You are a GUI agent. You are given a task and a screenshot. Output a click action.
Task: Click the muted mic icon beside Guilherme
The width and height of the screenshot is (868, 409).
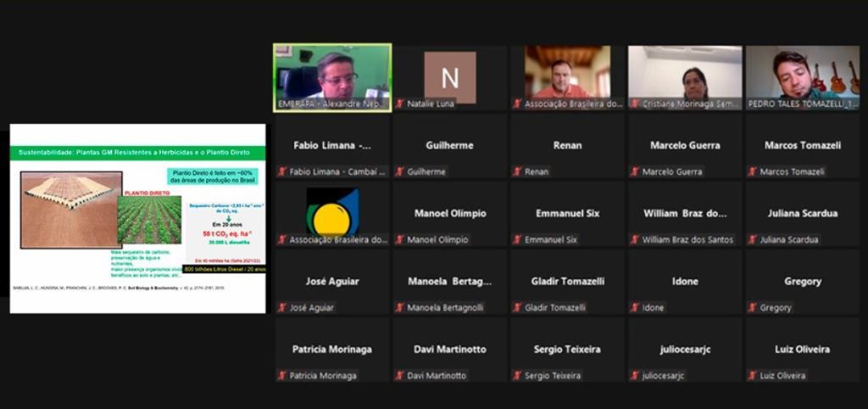(x=399, y=171)
